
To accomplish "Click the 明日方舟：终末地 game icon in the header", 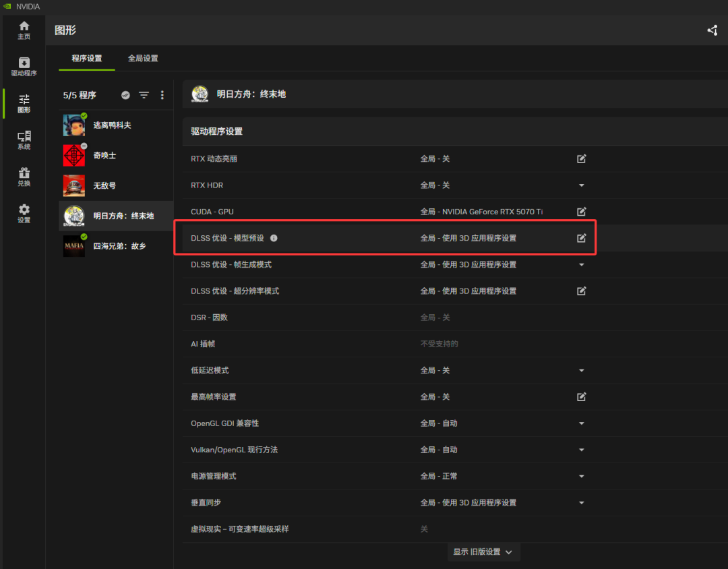I will (200, 94).
